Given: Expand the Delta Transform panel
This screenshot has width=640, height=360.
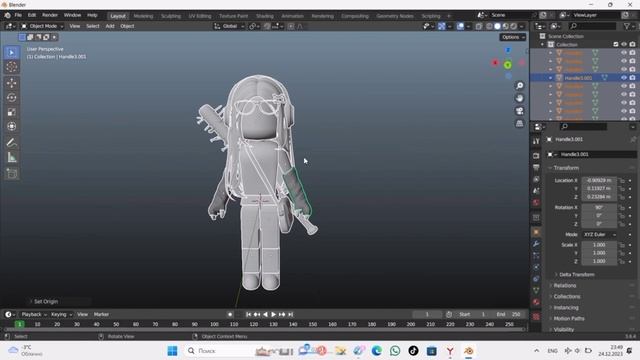Looking at the screenshot, I should click(x=576, y=275).
